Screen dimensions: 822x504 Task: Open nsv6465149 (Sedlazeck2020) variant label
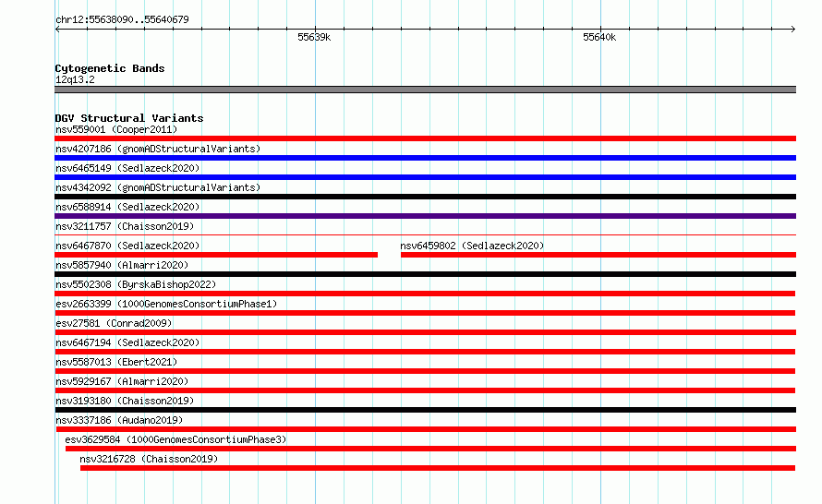[x=127, y=168]
